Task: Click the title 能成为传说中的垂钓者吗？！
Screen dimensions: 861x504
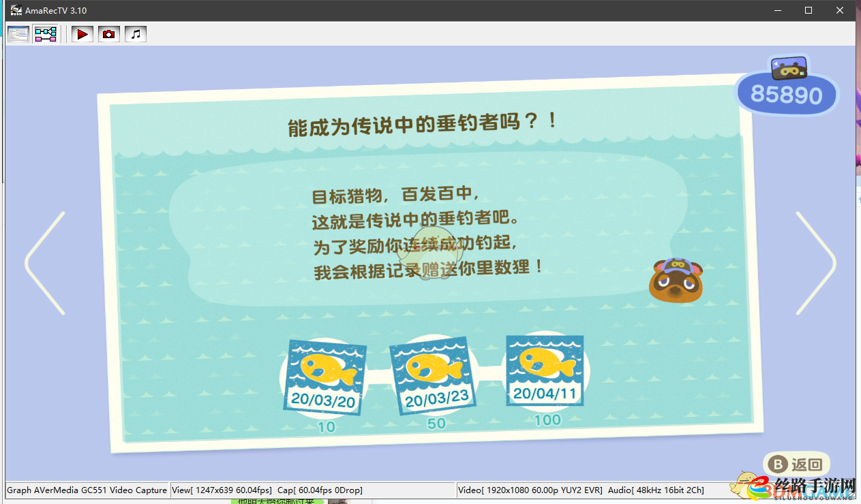Action: [423, 125]
